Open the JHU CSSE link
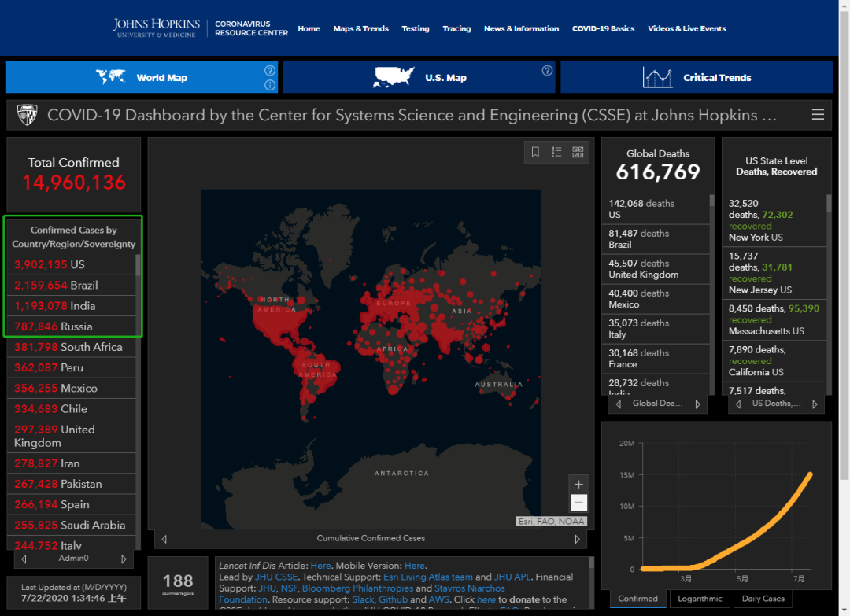This screenshot has width=850, height=616. click(x=276, y=577)
